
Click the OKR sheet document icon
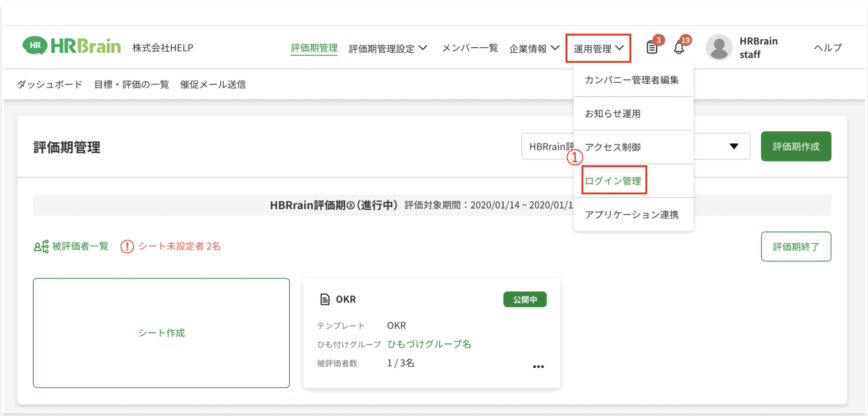tap(324, 299)
